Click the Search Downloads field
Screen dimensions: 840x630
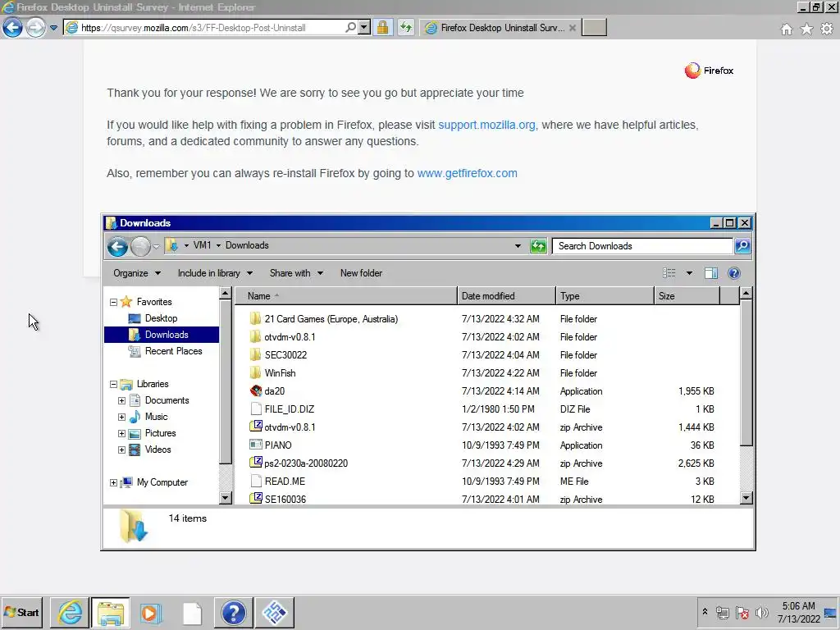pyautogui.click(x=642, y=246)
